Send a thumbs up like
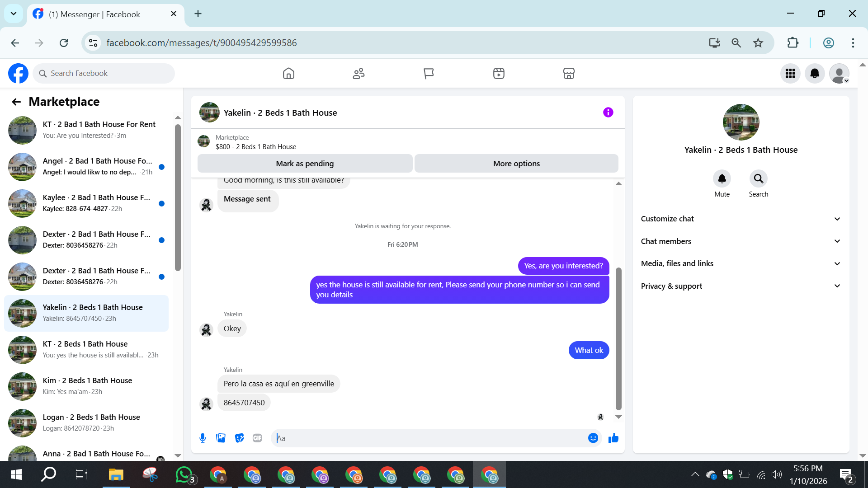The image size is (868, 488). tap(613, 438)
